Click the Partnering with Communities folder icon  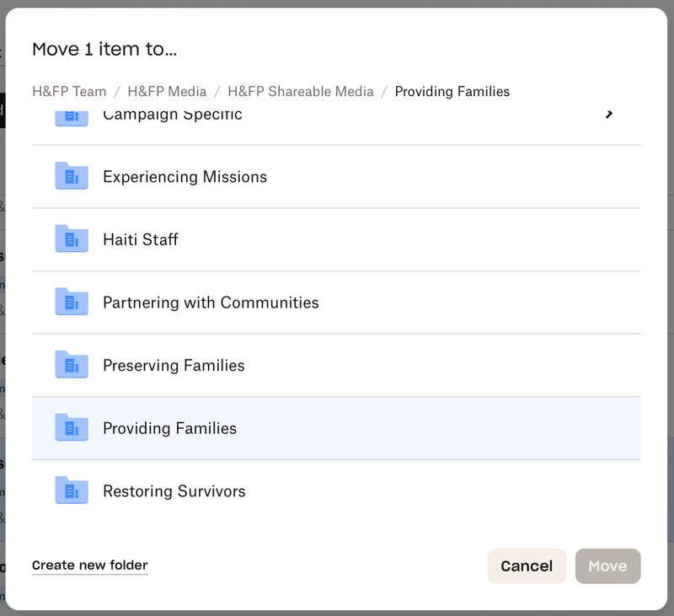(x=72, y=302)
